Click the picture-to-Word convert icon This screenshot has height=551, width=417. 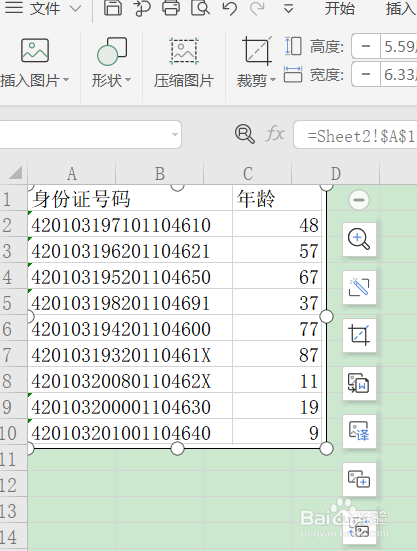359,383
